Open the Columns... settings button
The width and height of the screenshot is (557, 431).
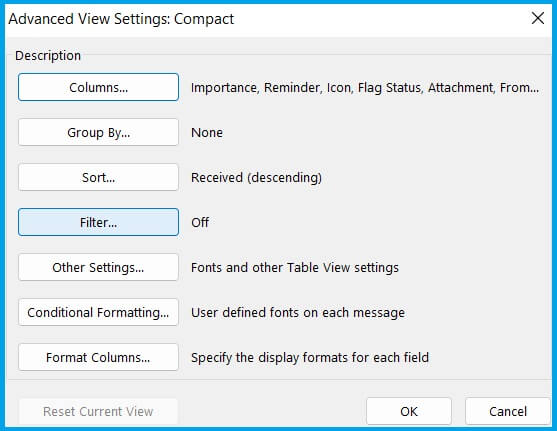[x=98, y=87]
